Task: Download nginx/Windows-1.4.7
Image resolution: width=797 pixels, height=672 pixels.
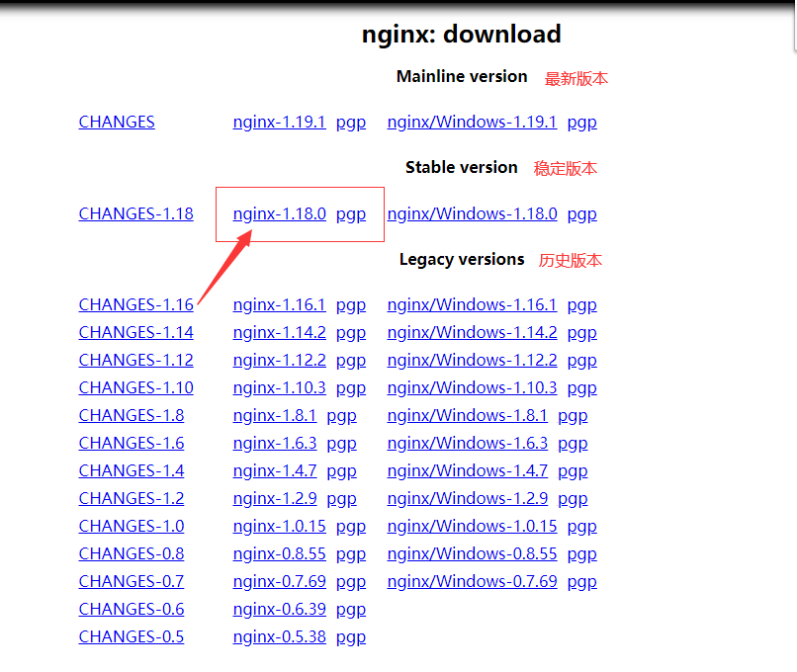Action: [x=467, y=470]
